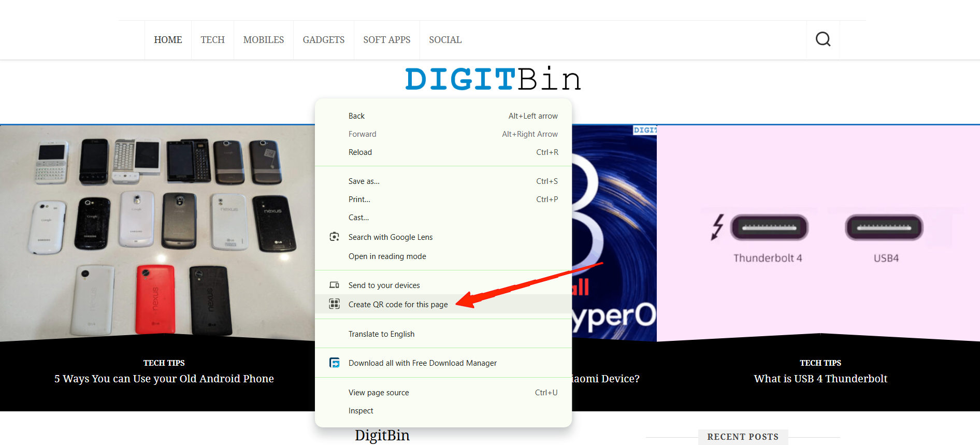Click the Google Lens icon in context menu
980x445 pixels.
335,237
